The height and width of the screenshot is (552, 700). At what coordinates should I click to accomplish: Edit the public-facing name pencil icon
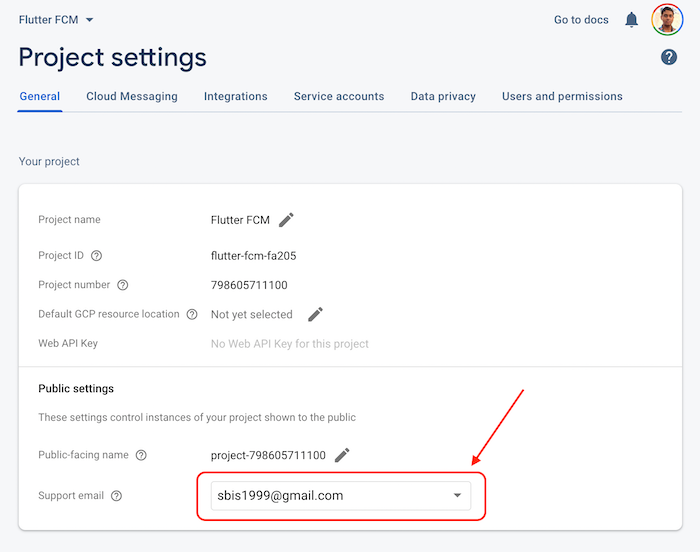[x=342, y=455]
